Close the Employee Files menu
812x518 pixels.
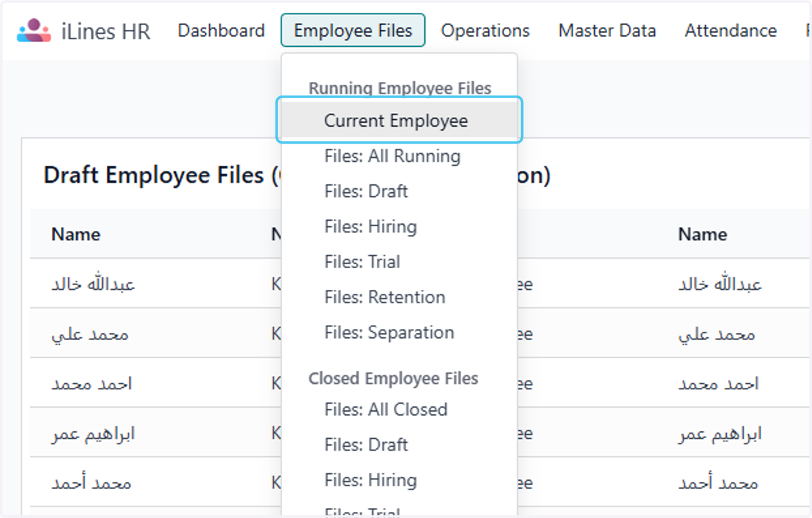click(x=353, y=30)
